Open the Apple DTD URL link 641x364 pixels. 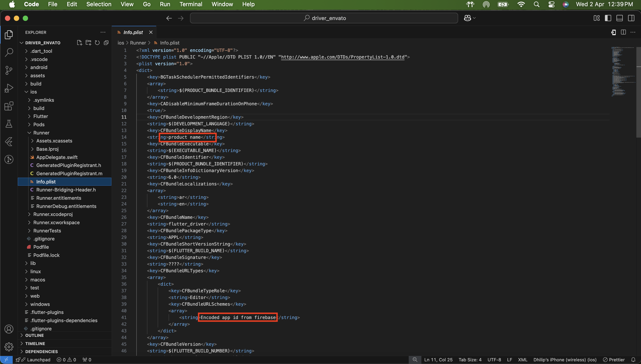pos(342,57)
